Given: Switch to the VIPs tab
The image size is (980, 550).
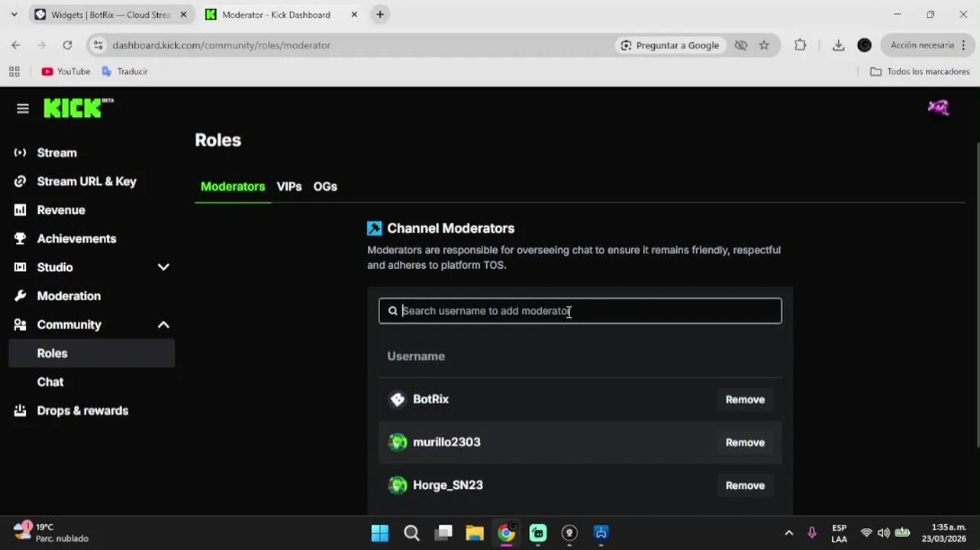Looking at the screenshot, I should (x=289, y=186).
